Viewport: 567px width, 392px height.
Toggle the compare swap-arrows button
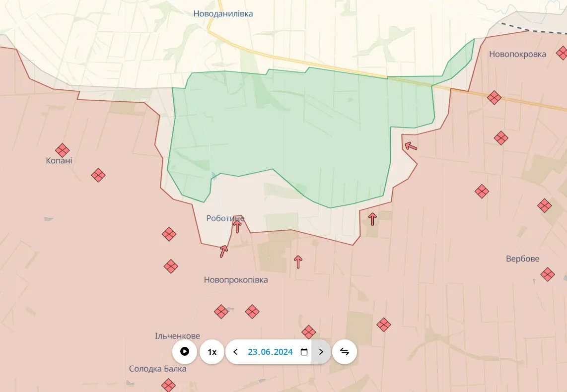(345, 352)
